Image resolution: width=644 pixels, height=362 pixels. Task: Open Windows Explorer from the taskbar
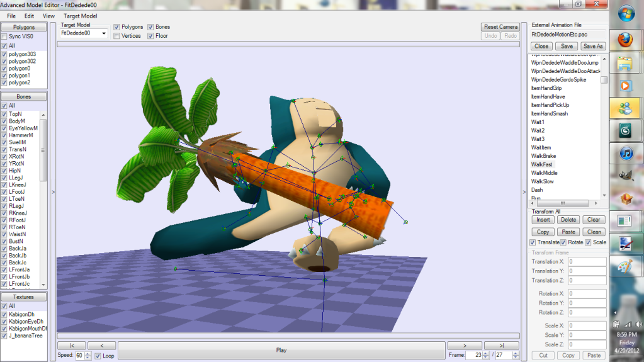click(x=625, y=64)
